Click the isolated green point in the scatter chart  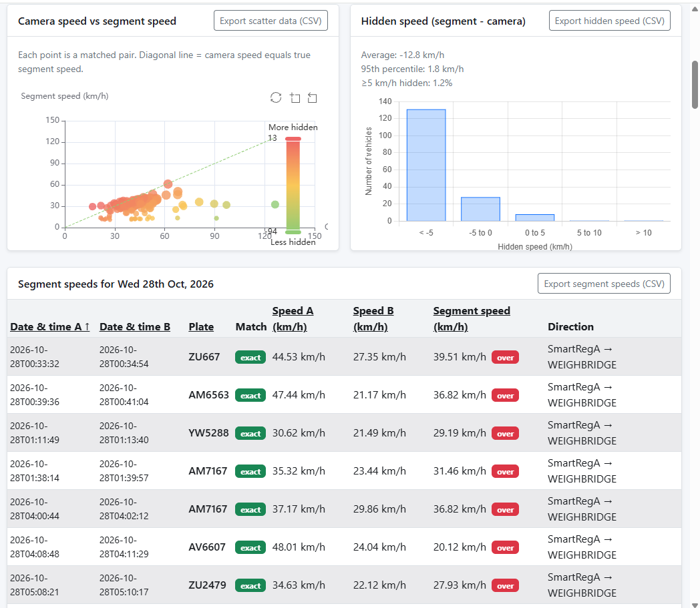pos(275,204)
